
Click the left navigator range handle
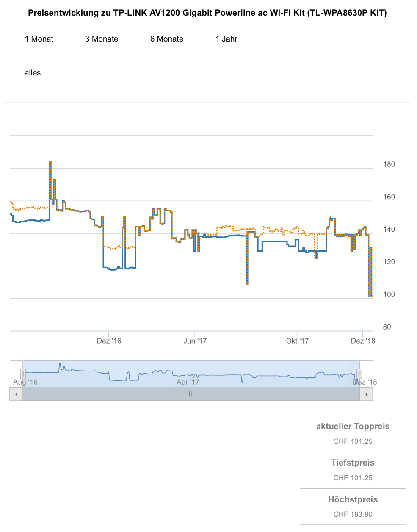[x=23, y=374]
